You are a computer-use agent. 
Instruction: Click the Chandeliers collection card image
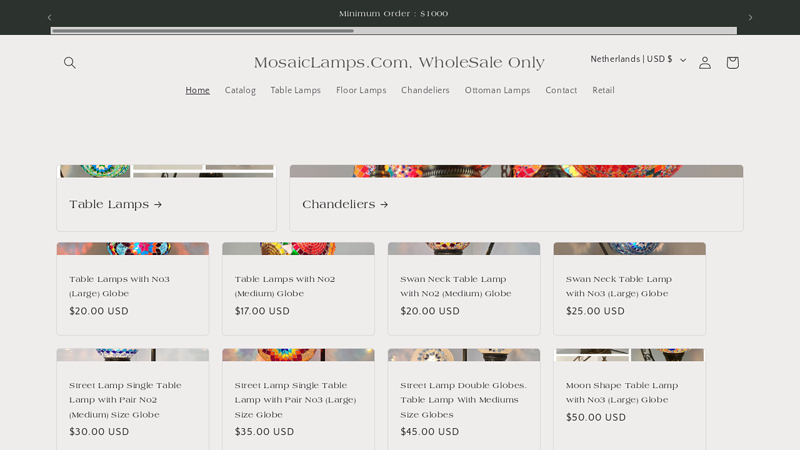[x=516, y=171]
